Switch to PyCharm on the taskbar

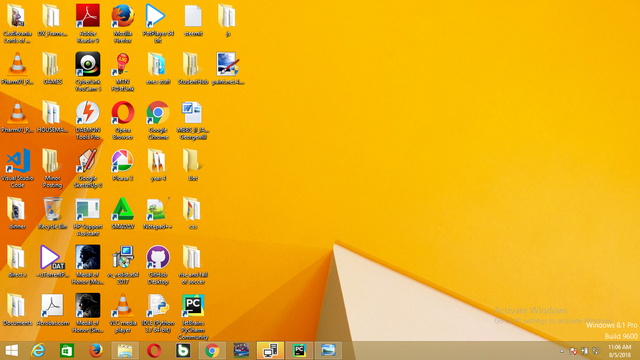299,350
